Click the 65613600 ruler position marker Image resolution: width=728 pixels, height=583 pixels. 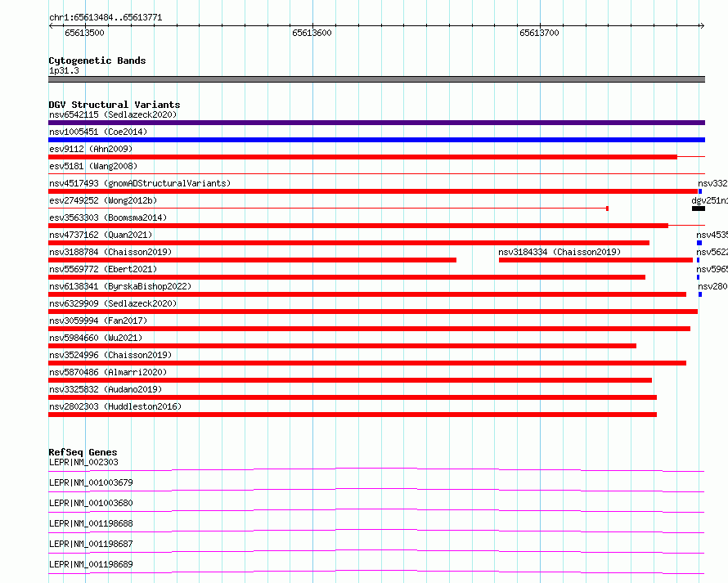coord(312,33)
